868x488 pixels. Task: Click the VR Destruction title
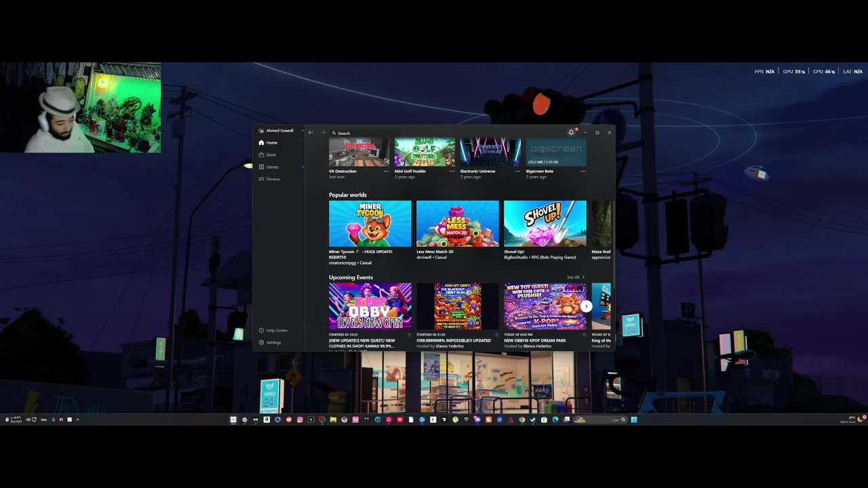(342, 171)
